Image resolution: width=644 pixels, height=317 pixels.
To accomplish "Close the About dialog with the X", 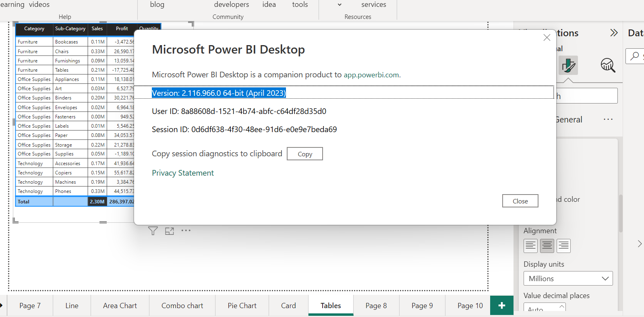I will 547,37.
